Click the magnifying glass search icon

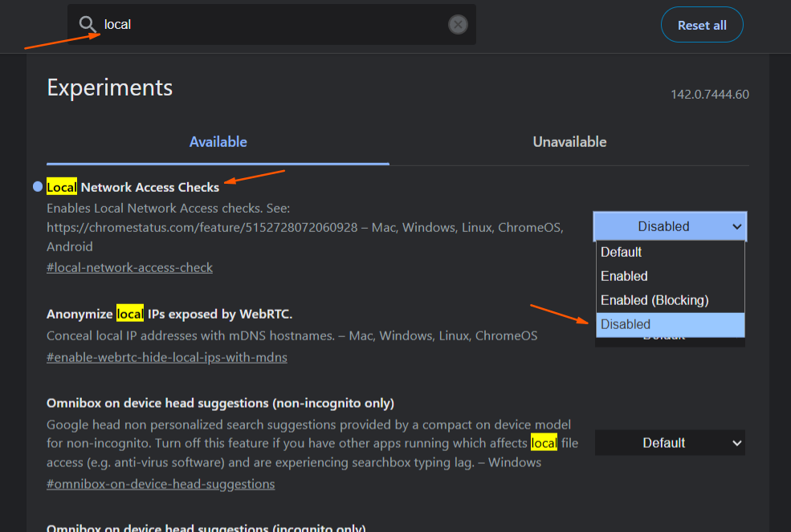(x=88, y=25)
